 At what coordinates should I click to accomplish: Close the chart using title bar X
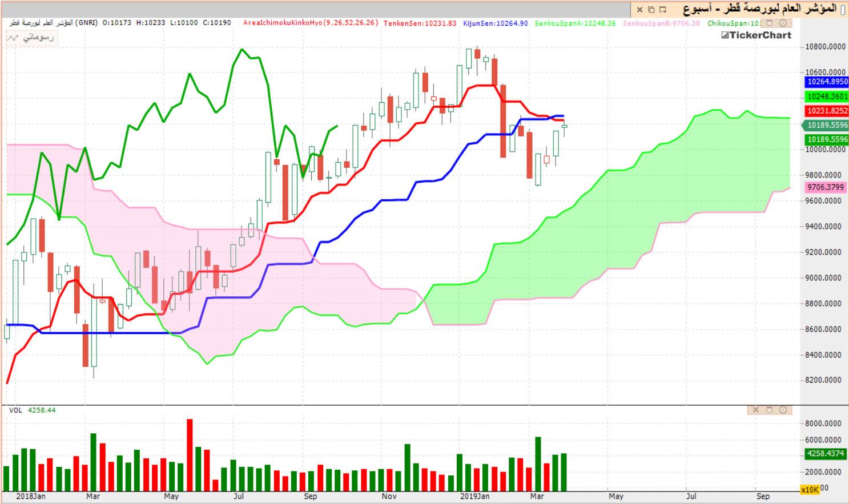coord(639,9)
